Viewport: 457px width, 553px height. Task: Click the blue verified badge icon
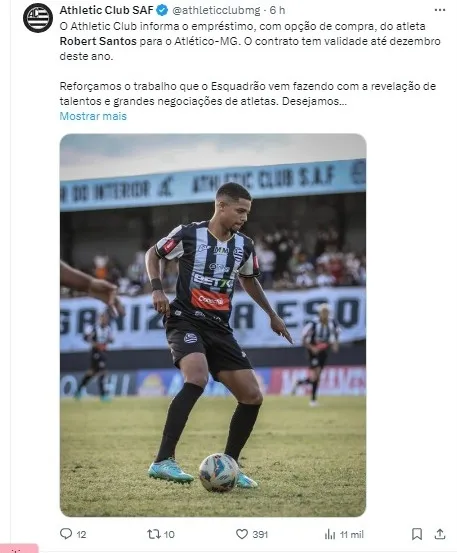(x=162, y=11)
